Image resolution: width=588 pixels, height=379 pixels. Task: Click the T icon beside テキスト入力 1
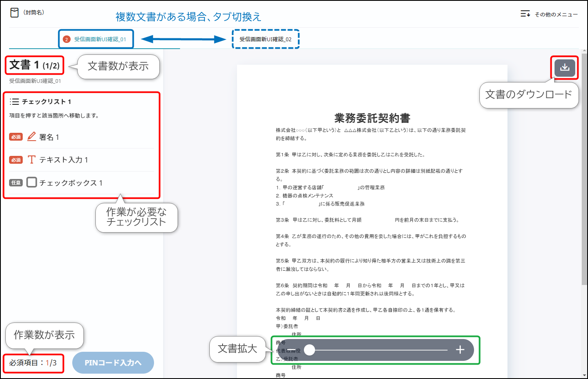click(31, 160)
